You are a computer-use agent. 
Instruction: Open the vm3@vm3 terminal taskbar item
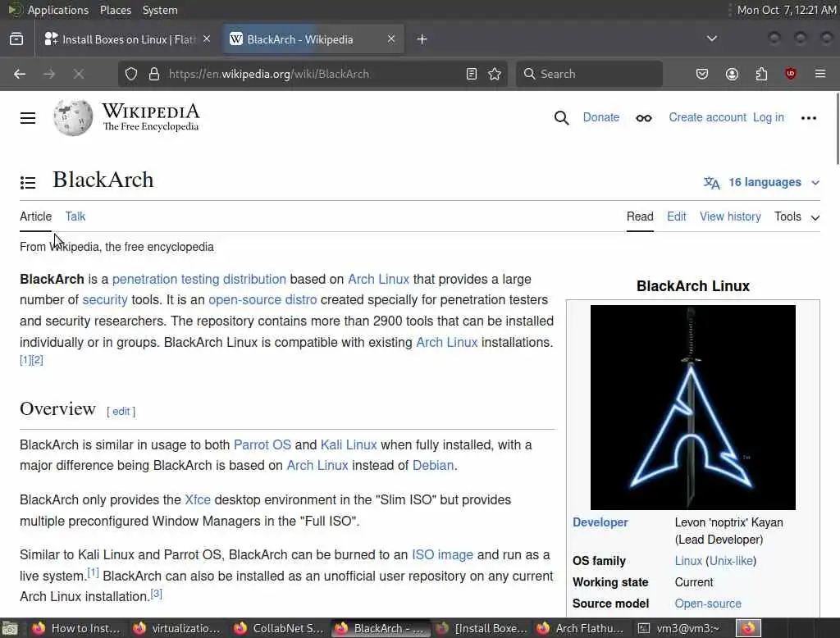pos(681,628)
